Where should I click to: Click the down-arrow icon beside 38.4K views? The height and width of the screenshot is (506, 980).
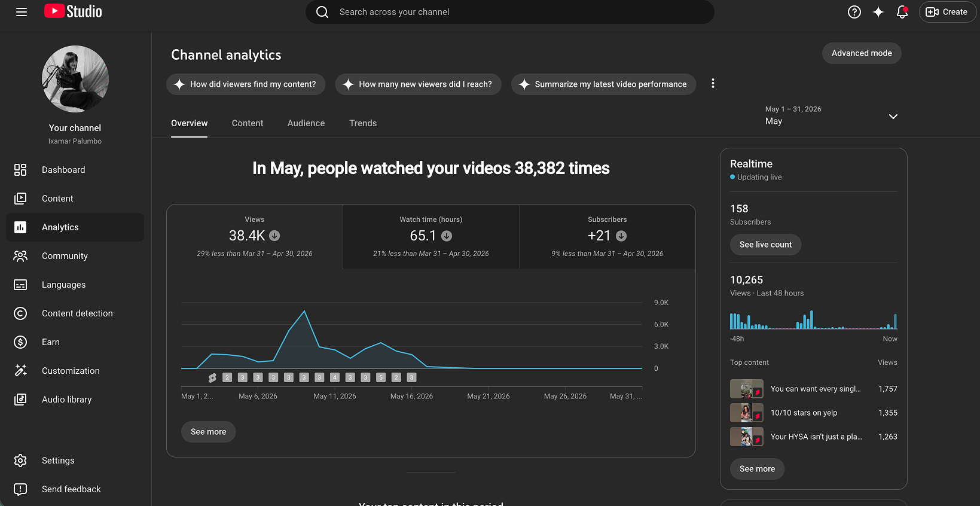[x=274, y=236]
